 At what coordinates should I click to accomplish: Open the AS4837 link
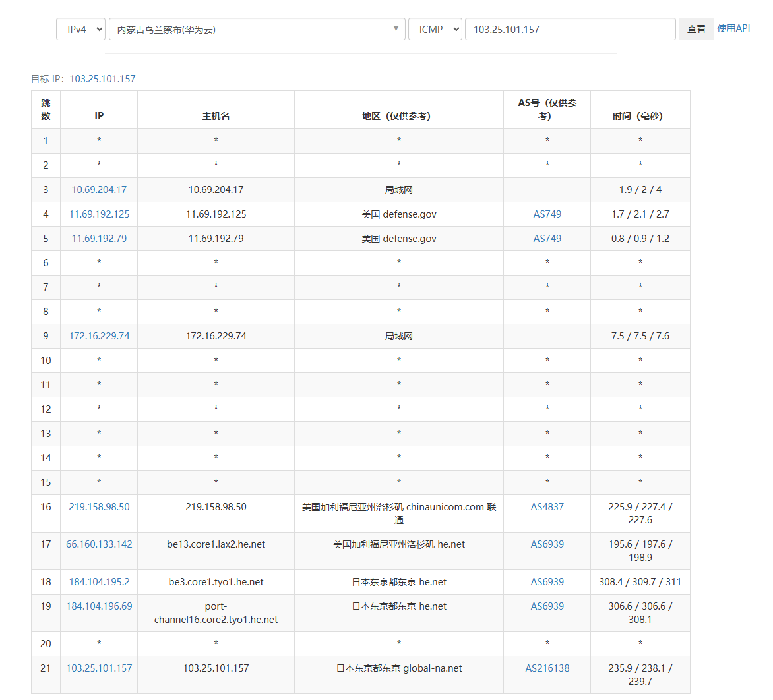pos(547,507)
